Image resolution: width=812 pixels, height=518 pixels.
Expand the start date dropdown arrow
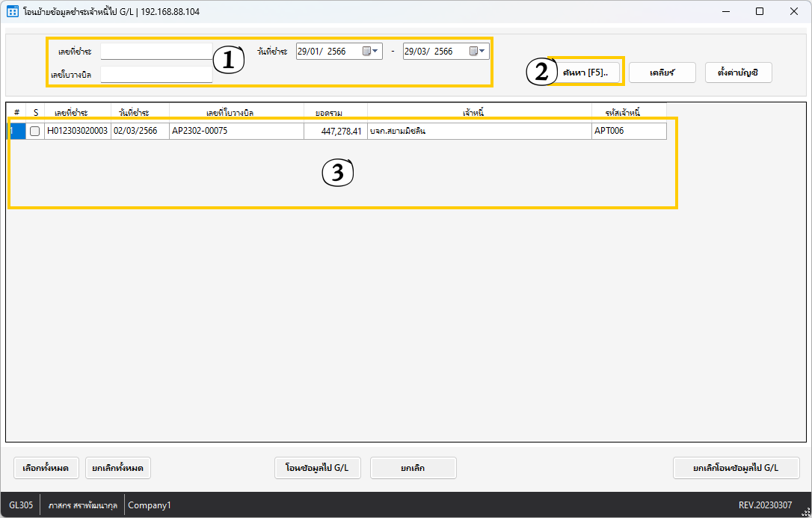[x=376, y=52]
